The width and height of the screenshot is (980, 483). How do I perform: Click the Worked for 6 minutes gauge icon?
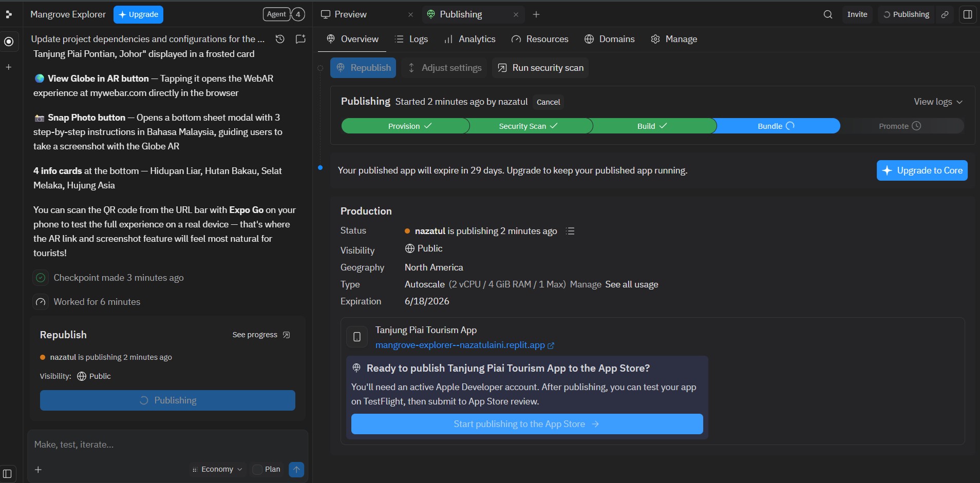(x=41, y=302)
